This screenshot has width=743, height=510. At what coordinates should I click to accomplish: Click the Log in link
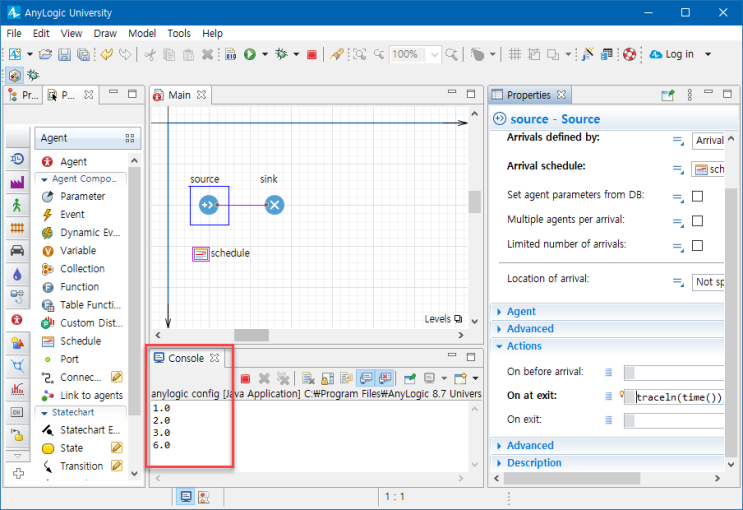679,54
